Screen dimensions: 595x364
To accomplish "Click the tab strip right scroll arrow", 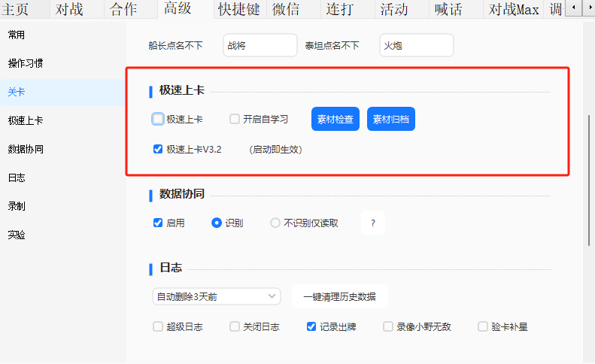I will coord(589,8).
